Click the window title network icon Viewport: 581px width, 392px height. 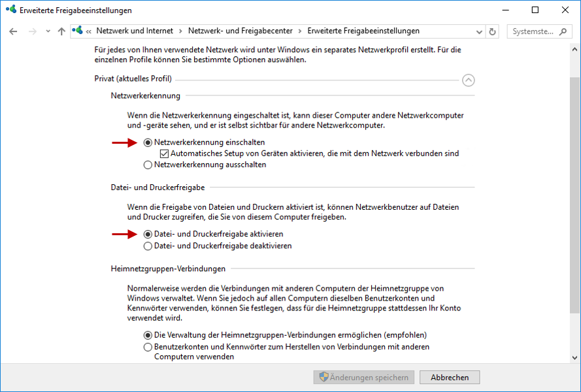(11, 10)
